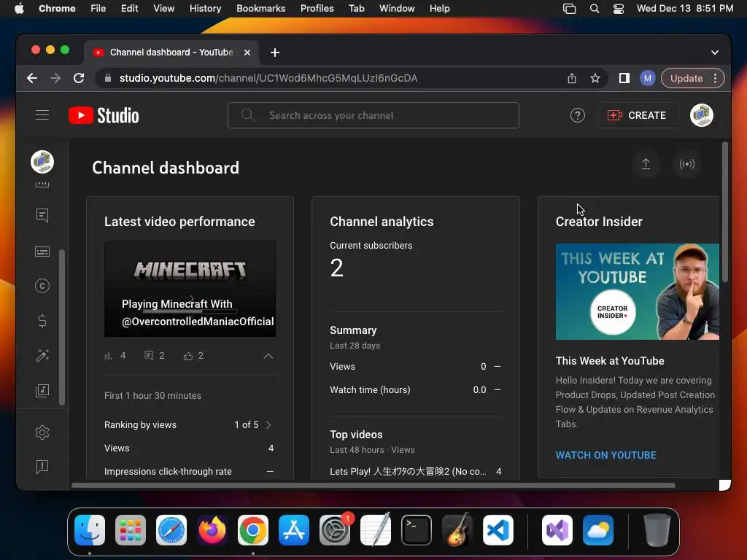The height and width of the screenshot is (560, 747).
Task: Expand the tab search dropdown arrow
Action: (x=715, y=52)
